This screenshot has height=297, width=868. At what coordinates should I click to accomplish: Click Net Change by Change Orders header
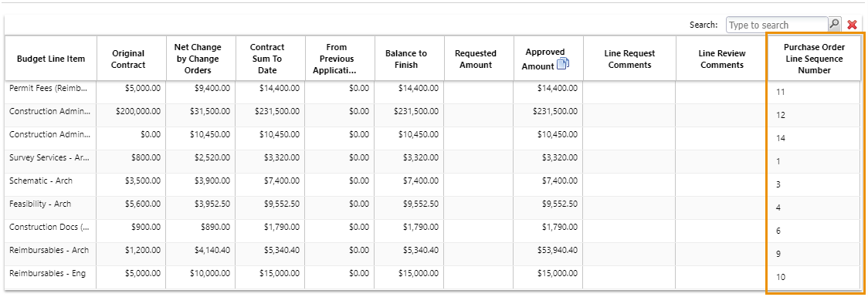(x=201, y=59)
